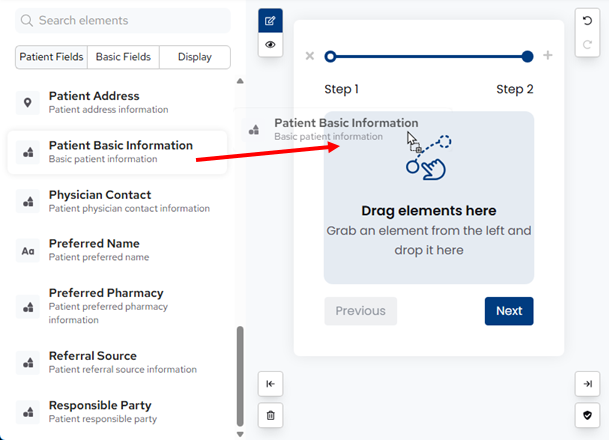
Task: Collapse the right panel arrow icon
Action: (587, 384)
